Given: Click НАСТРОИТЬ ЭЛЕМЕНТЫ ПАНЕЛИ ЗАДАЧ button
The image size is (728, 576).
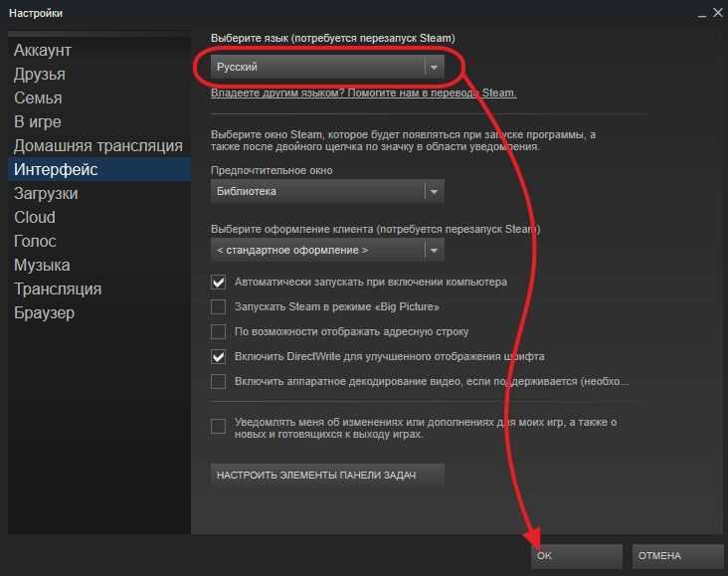Looking at the screenshot, I should [x=327, y=475].
